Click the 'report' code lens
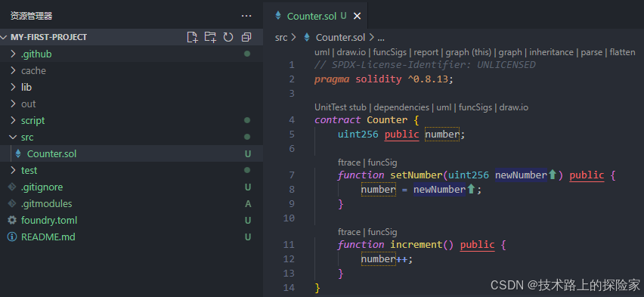The height and width of the screenshot is (297, 644). (426, 52)
